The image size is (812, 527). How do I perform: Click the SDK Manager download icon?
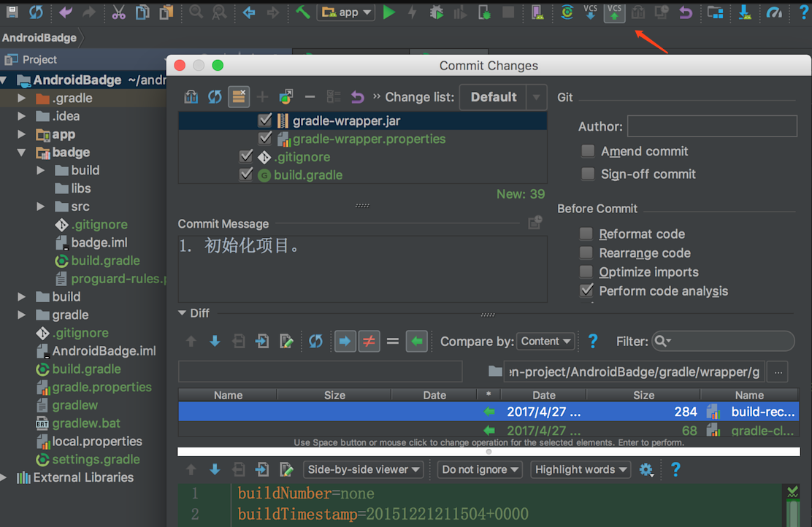[745, 12]
